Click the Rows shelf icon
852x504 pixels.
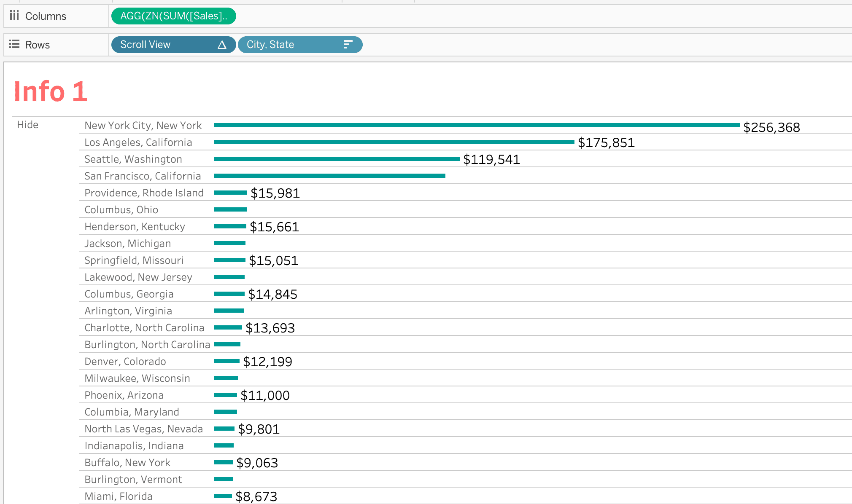click(x=14, y=44)
